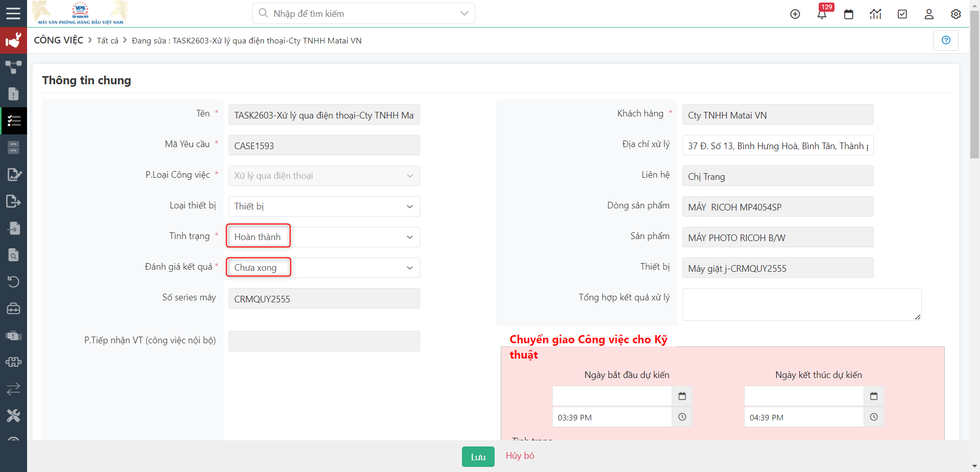The height and width of the screenshot is (472, 980).
Task: Click the Địa chỉ xử lý field
Action: click(x=778, y=146)
